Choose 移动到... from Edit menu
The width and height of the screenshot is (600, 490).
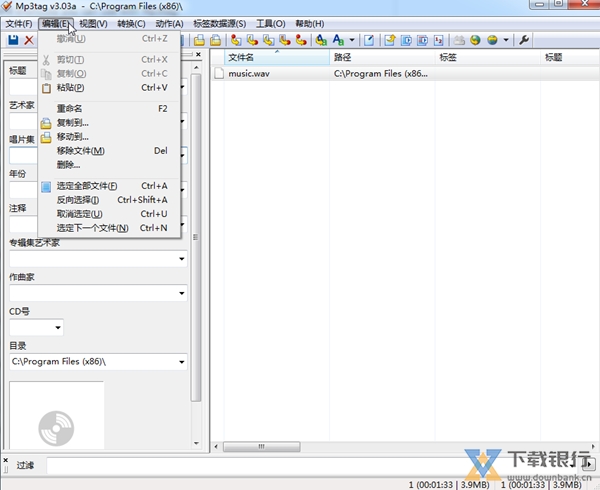(x=109, y=137)
